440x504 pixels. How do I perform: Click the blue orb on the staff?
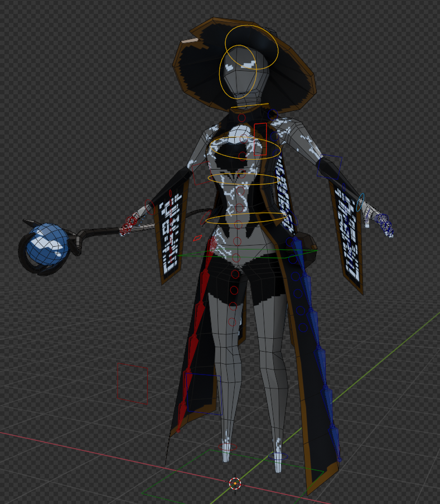tap(47, 244)
